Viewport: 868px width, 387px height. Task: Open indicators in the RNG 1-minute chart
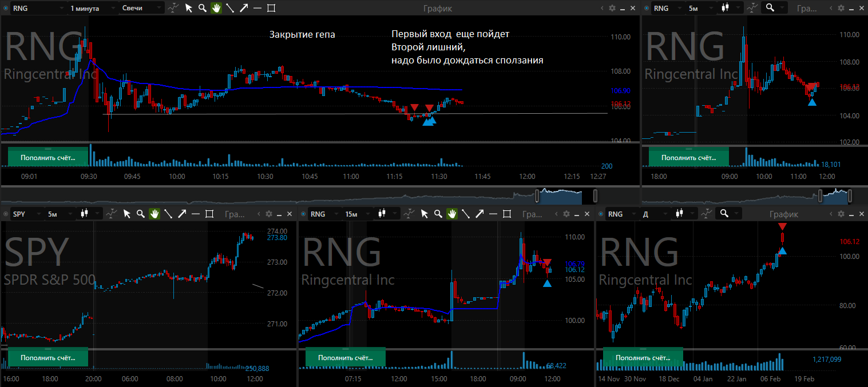(174, 8)
